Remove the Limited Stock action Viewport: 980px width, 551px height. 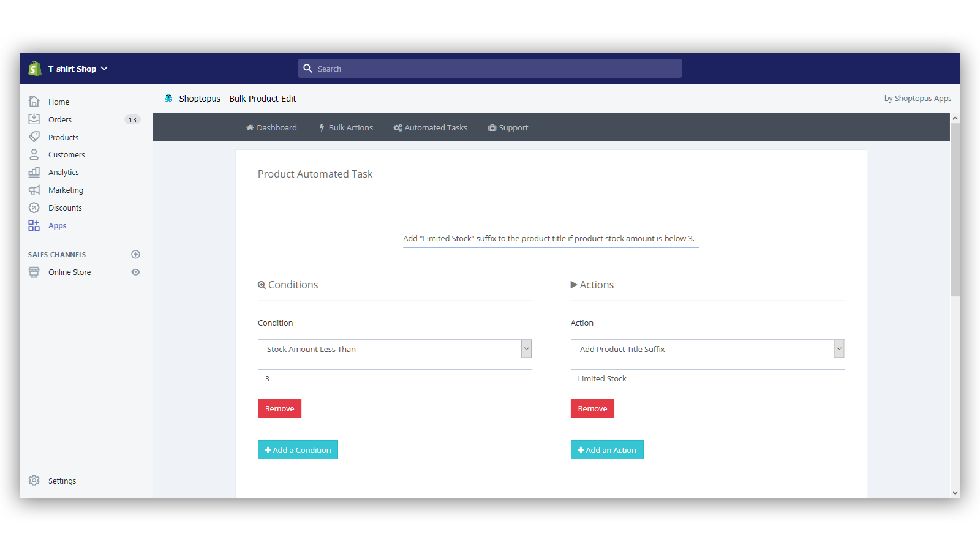(592, 408)
